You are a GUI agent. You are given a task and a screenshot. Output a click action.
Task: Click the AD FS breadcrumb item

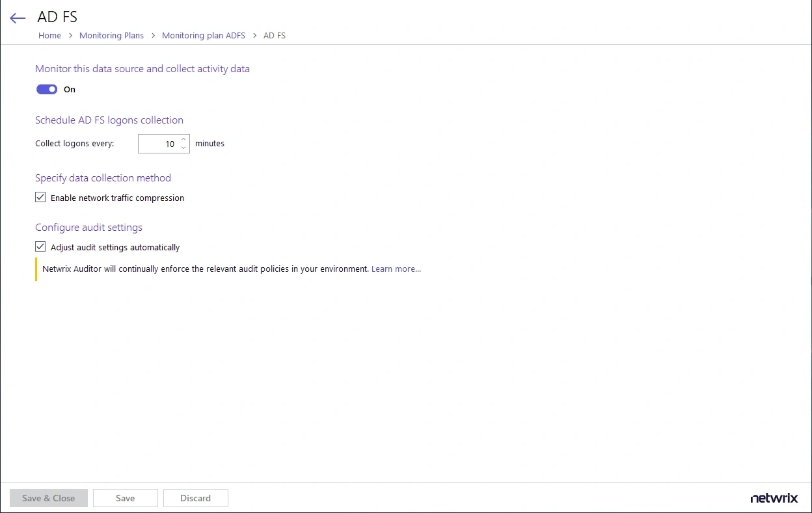pyautogui.click(x=274, y=36)
